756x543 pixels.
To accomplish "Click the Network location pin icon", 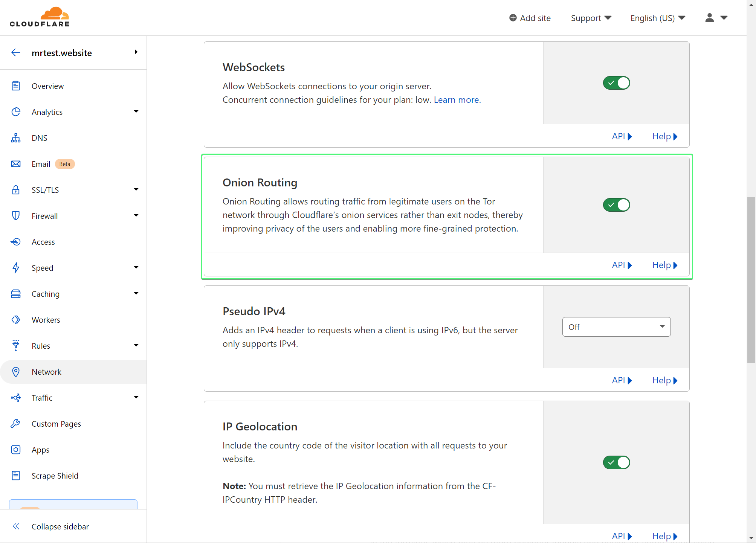I will pyautogui.click(x=16, y=372).
